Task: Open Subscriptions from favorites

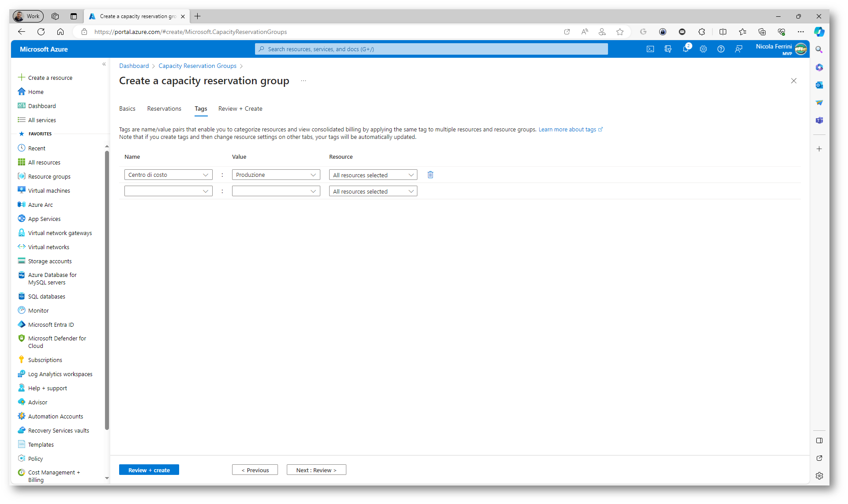Action: 45,360
